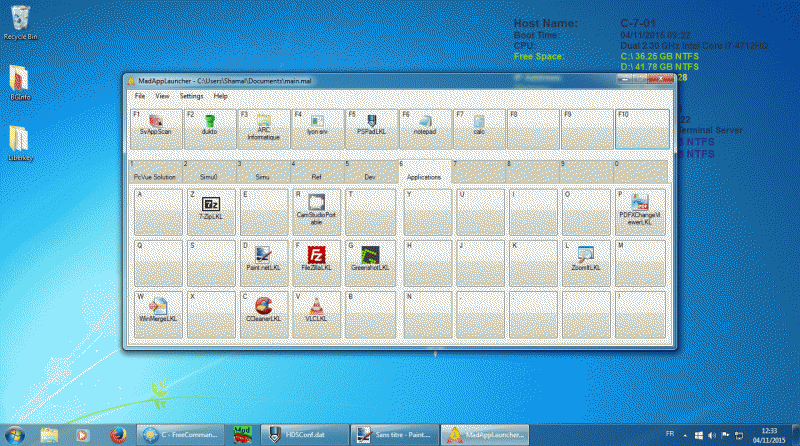This screenshot has width=800, height=446.
Task: Select the empty Y slot
Action: click(x=428, y=212)
